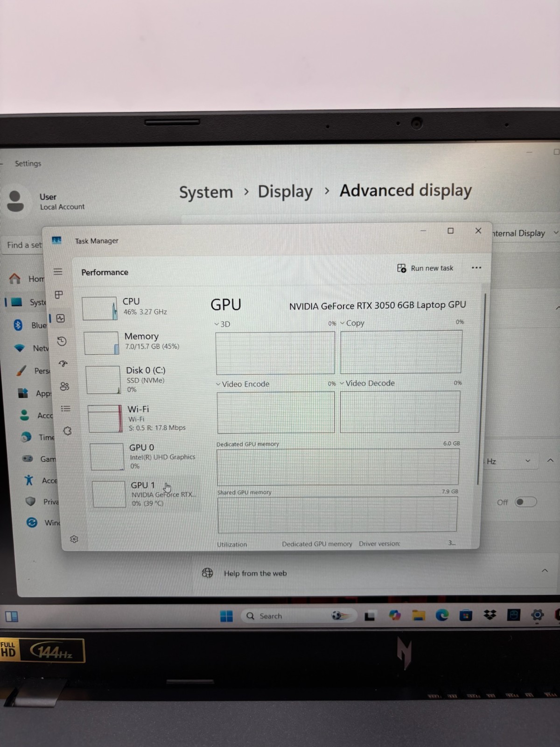This screenshot has height=747, width=560.
Task: Open Task Manager settings gear
Action: tap(74, 539)
